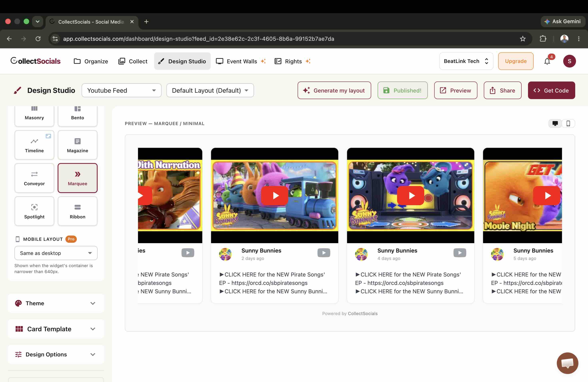This screenshot has height=382, width=588.
Task: Pick the Conveyor layout tile
Action: tap(34, 178)
